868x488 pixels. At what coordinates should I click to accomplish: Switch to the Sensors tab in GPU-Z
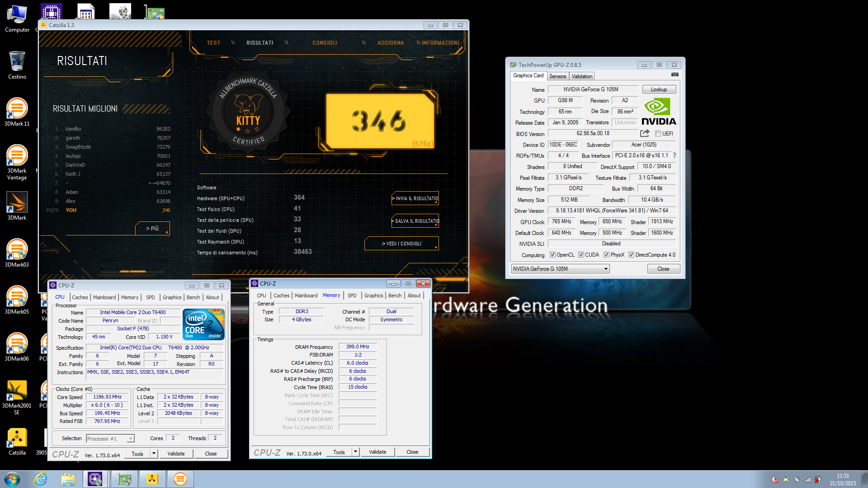pyautogui.click(x=557, y=76)
